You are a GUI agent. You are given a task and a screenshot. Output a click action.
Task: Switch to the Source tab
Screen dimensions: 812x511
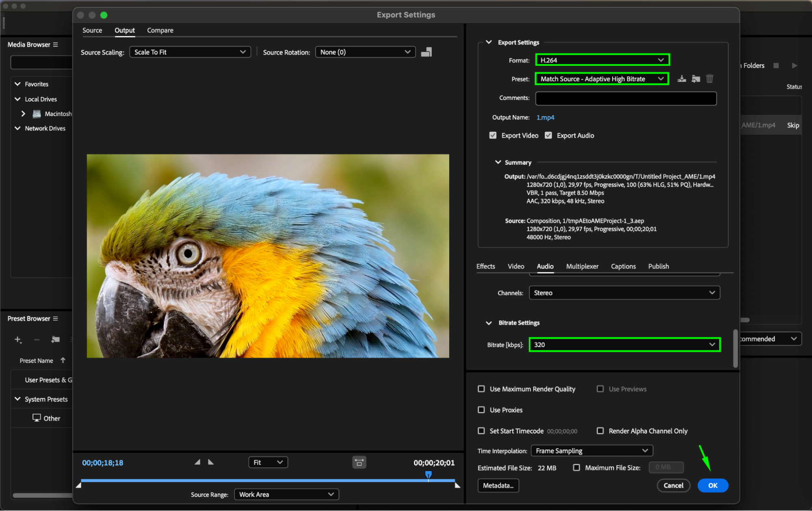pos(92,30)
